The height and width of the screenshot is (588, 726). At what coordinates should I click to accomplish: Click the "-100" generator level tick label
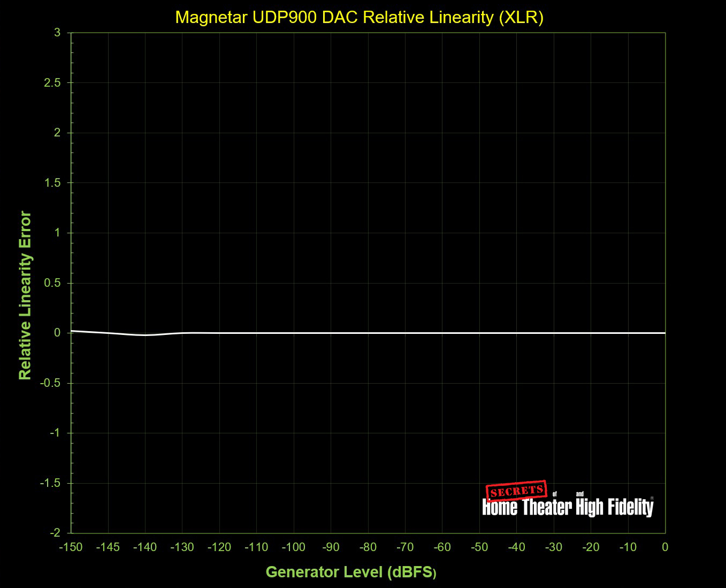coord(294,547)
